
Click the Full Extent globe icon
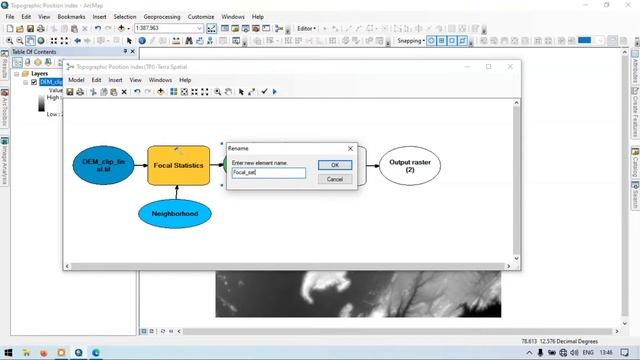point(41,41)
